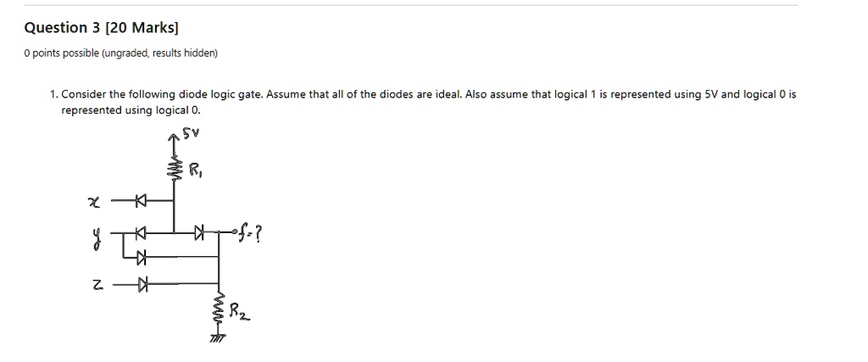Image resolution: width=868 pixels, height=362 pixels.
Task: Select the center diode feeding the output
Action: [199, 231]
